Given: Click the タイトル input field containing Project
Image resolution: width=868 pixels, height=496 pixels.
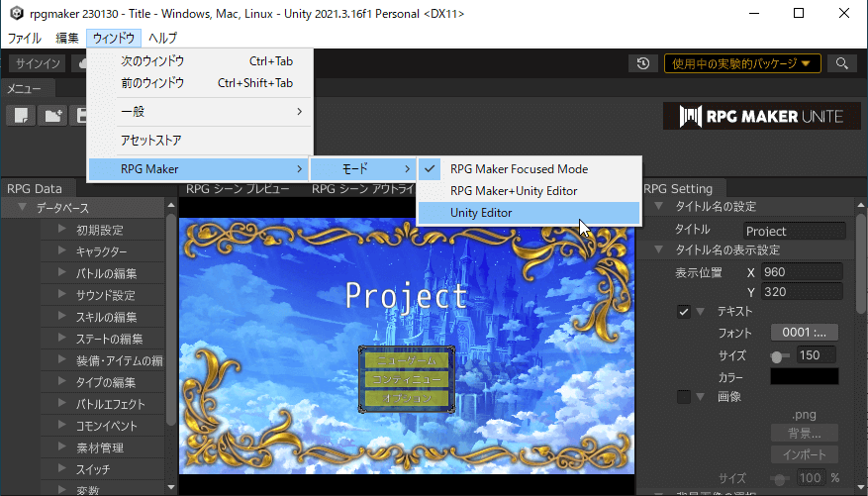Looking at the screenshot, I should point(794,231).
